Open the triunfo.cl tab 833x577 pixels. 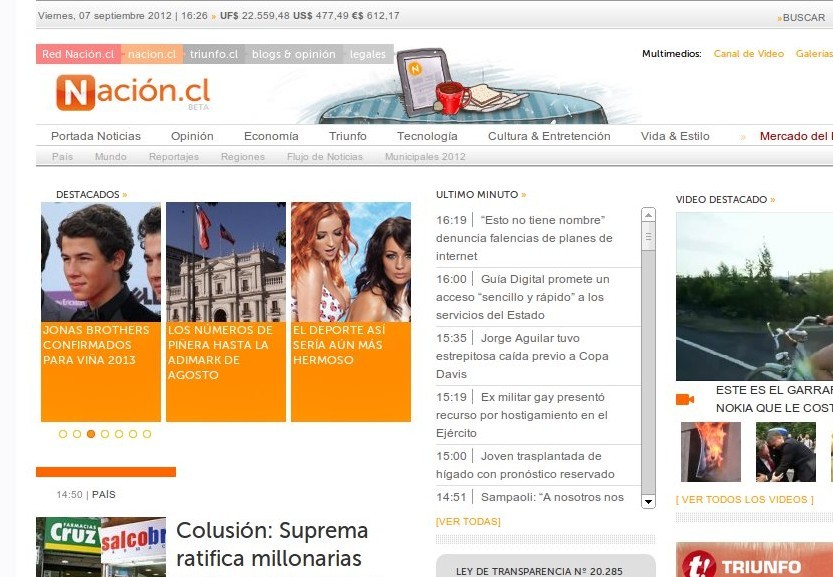[x=214, y=54]
